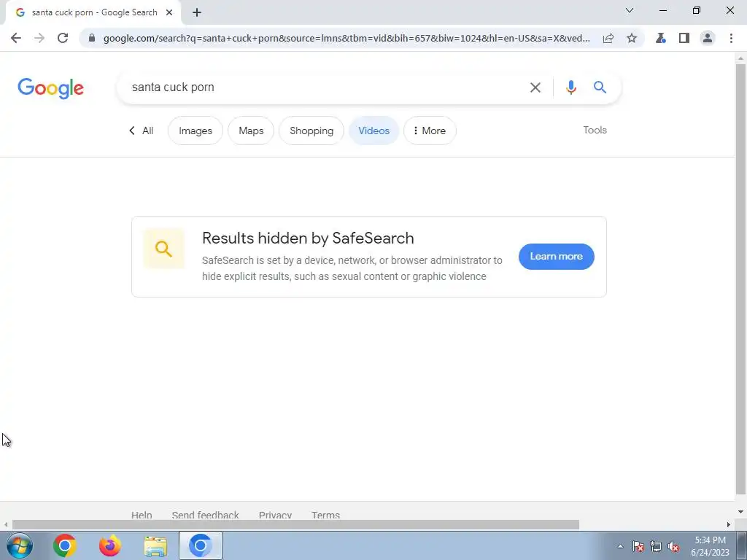Select the active Chromium taskbar window
This screenshot has width=747, height=560.
(201, 545)
